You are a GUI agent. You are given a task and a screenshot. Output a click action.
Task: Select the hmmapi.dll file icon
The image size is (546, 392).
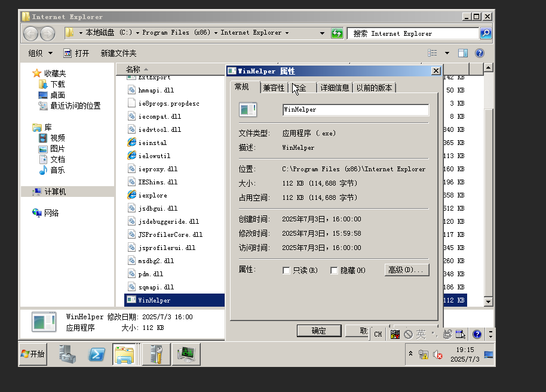tap(131, 89)
